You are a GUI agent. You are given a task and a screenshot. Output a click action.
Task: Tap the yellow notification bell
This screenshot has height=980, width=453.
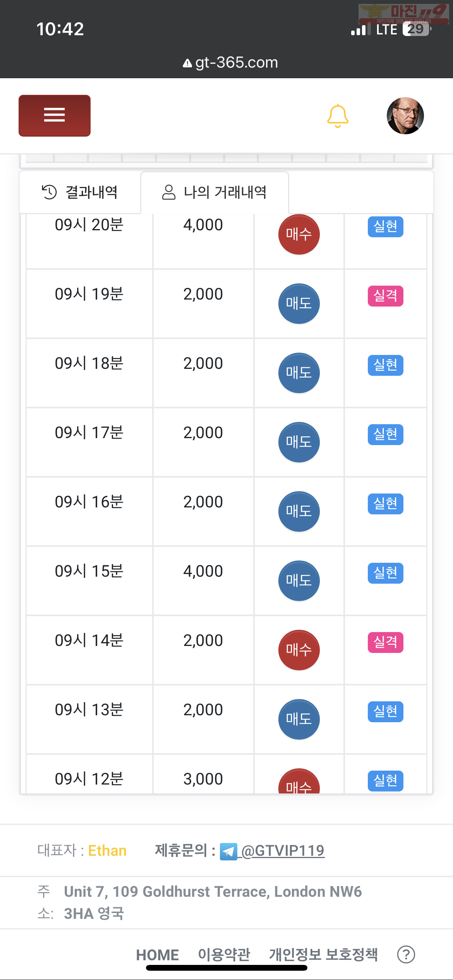pyautogui.click(x=338, y=116)
